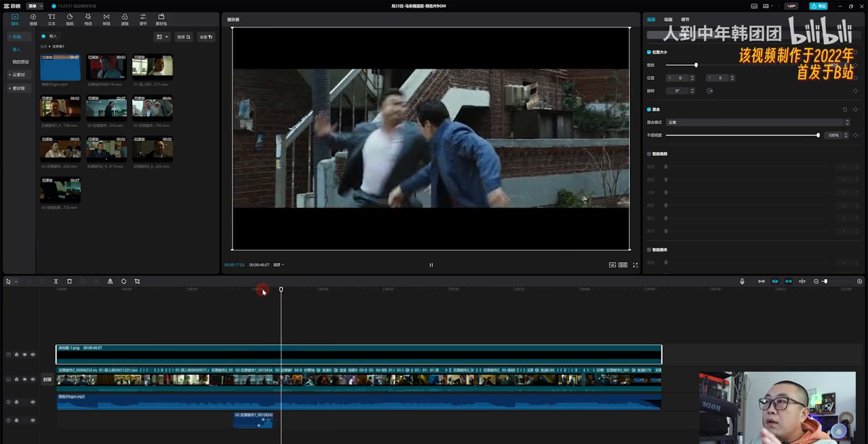Open the 特效 (Effects) tab
The width and height of the screenshot is (868, 444).
pos(88,19)
